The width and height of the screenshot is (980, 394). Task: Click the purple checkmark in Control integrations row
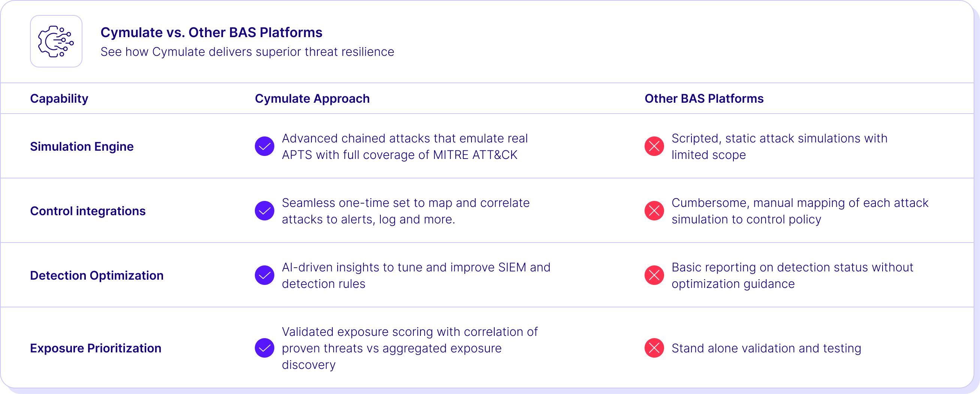point(265,211)
